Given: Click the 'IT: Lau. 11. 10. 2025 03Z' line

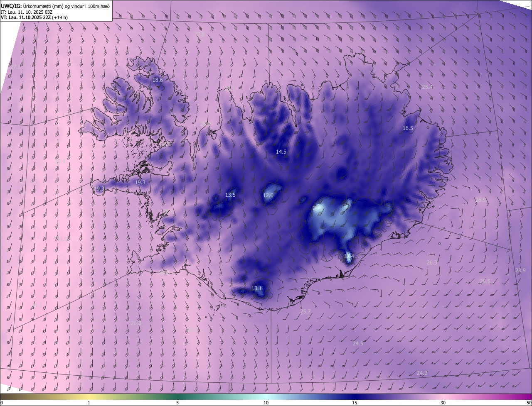Looking at the screenshot, I should tap(27, 12).
